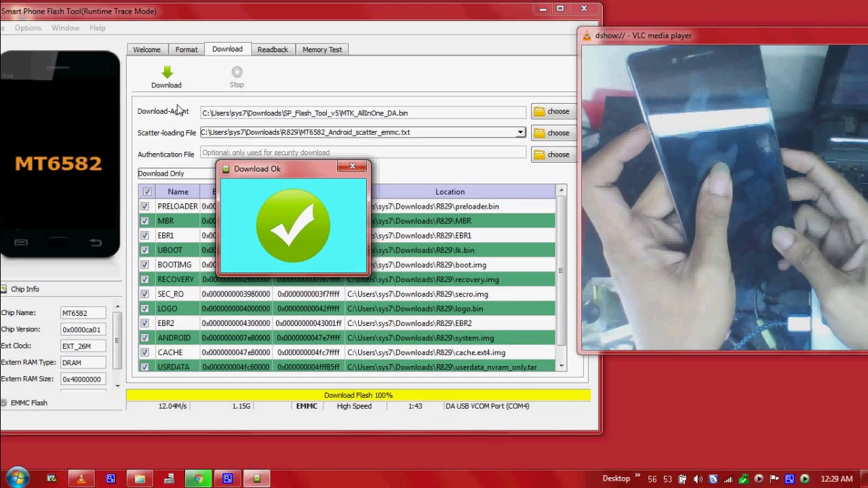
Task: Open VLC from the taskbar
Action: click(x=81, y=479)
